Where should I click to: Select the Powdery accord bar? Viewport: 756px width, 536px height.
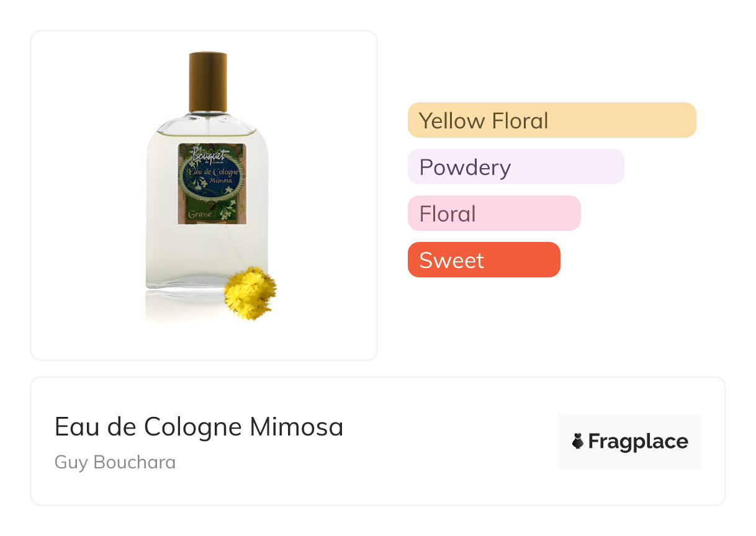[515, 167]
